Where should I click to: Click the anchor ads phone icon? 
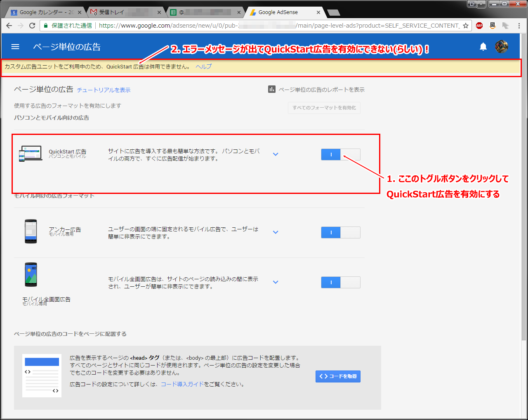coord(31,231)
